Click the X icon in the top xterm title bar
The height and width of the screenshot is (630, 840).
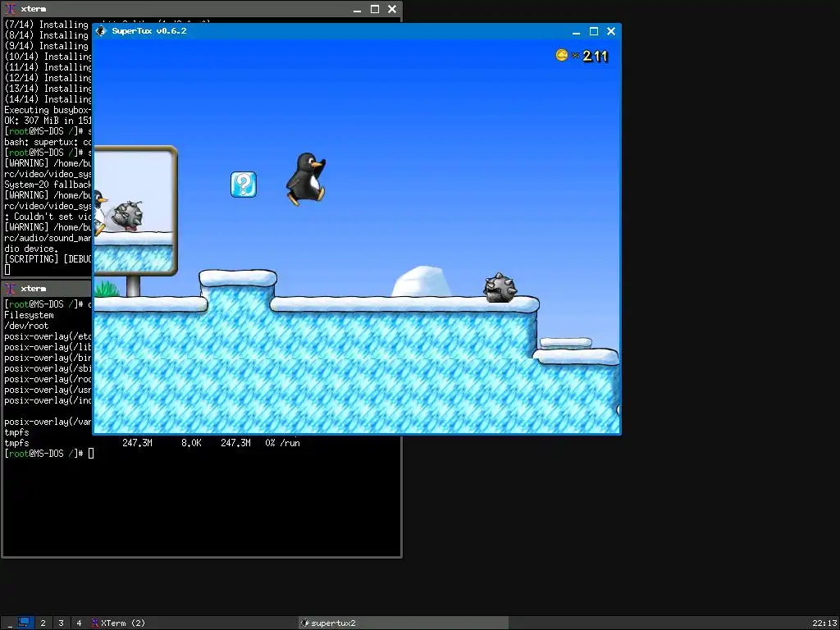(10, 9)
